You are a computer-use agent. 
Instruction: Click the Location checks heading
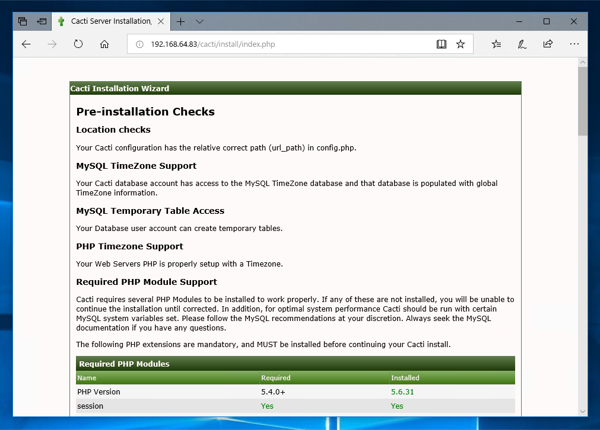point(113,130)
